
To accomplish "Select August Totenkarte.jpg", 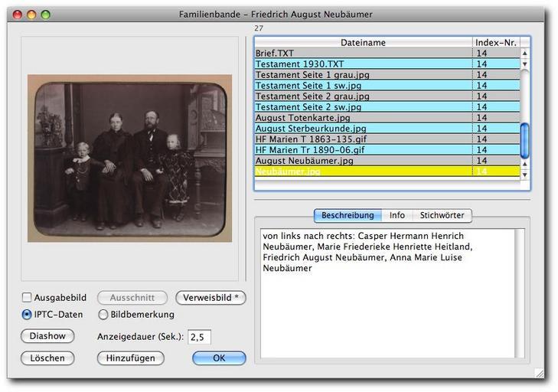I will click(x=387, y=118).
